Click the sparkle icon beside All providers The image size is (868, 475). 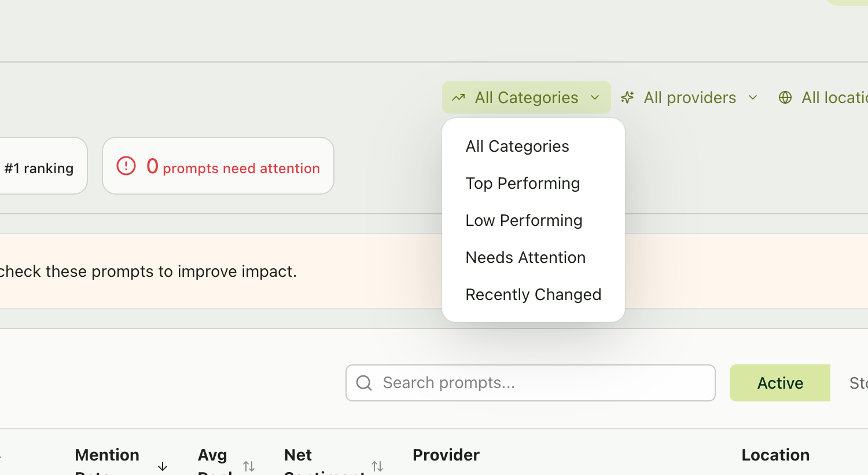627,97
